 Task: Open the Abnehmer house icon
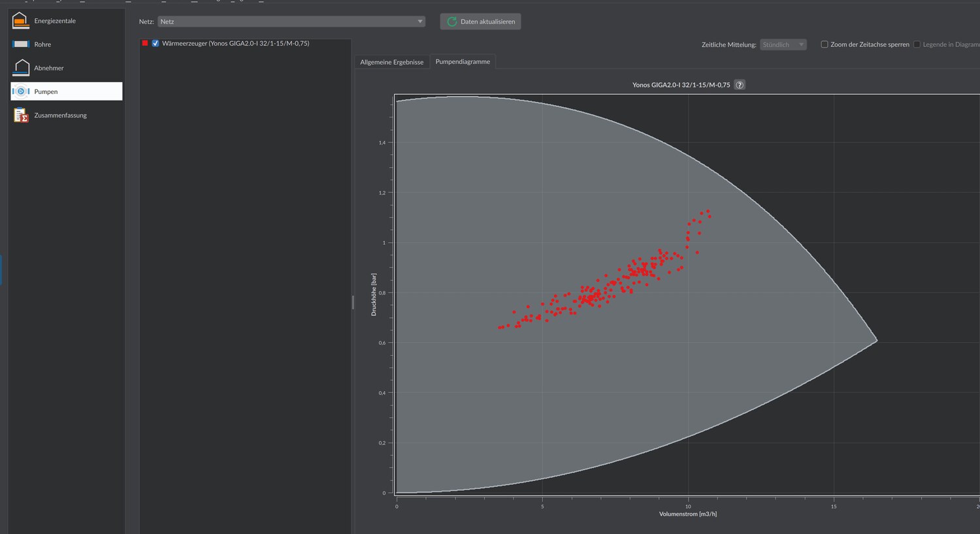21,67
